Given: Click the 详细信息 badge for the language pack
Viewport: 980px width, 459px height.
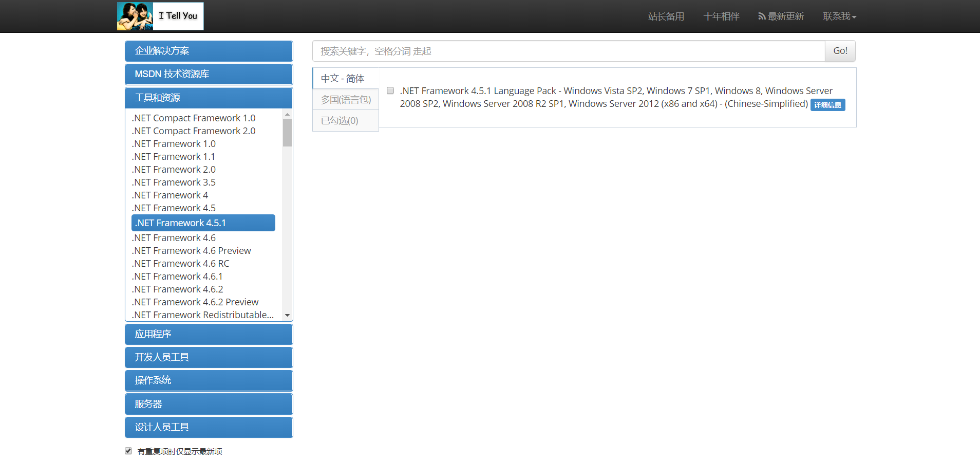Looking at the screenshot, I should (827, 105).
